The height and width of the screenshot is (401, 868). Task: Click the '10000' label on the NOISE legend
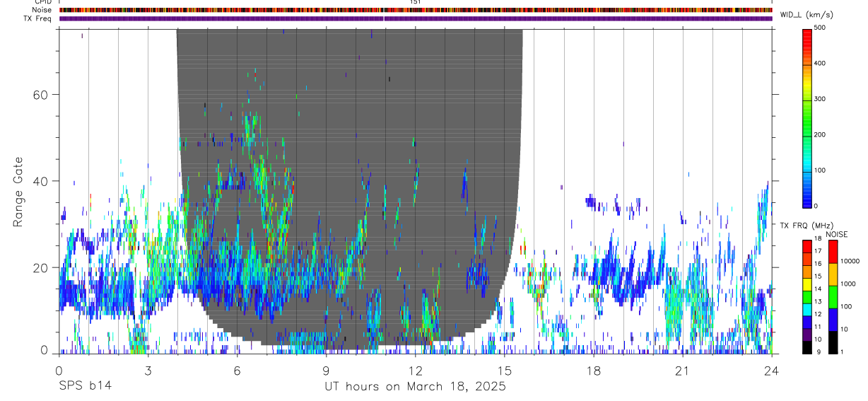850,261
